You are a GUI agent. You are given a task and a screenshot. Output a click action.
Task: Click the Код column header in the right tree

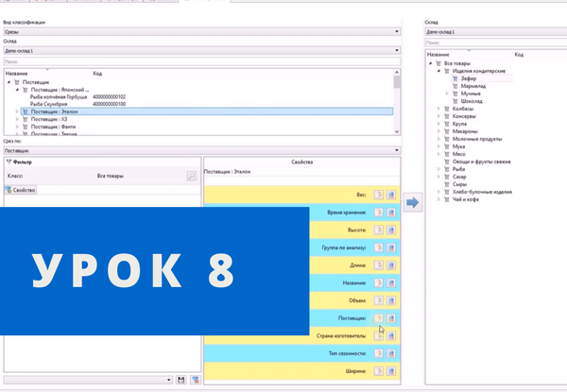tap(519, 55)
